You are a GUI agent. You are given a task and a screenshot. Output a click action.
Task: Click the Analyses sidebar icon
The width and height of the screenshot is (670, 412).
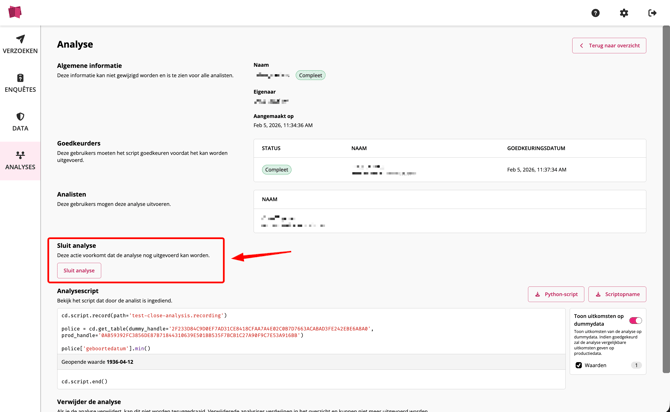pos(20,156)
